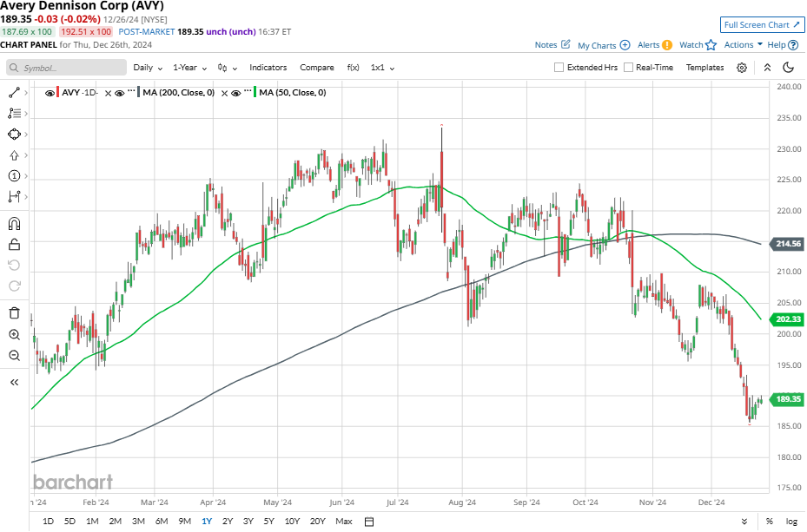Select the arrow marker tool
The height and width of the screenshot is (532, 807).
(x=15, y=155)
